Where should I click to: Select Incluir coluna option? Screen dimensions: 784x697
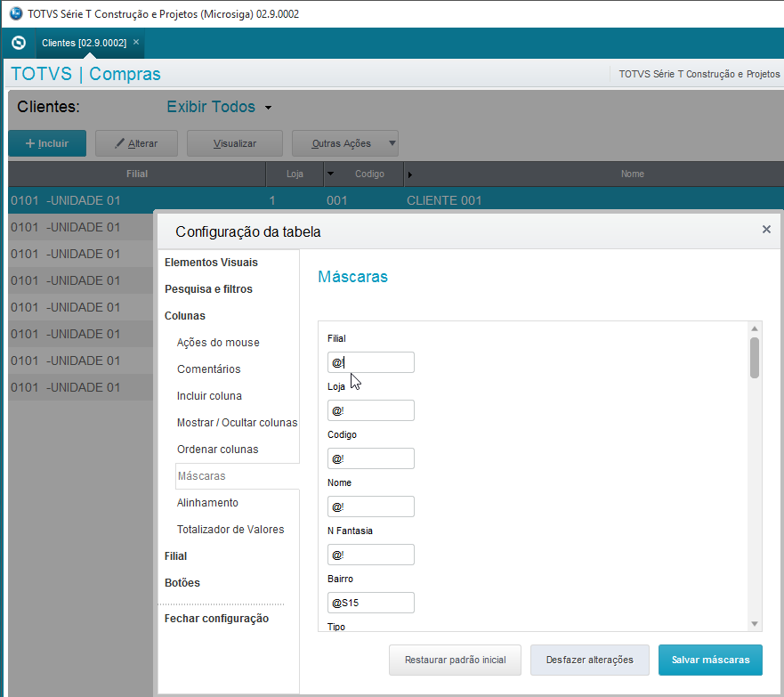[209, 396]
